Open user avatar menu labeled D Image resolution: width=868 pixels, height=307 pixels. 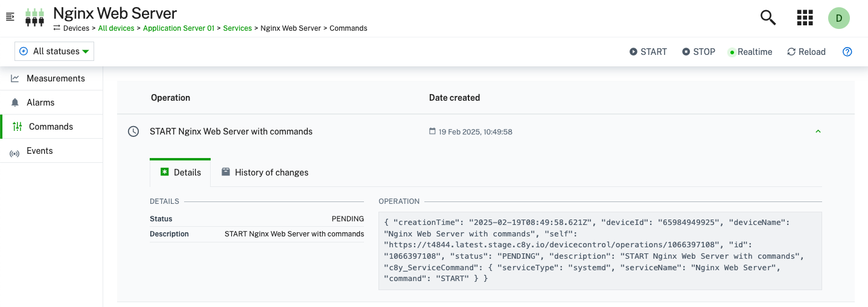coord(838,18)
